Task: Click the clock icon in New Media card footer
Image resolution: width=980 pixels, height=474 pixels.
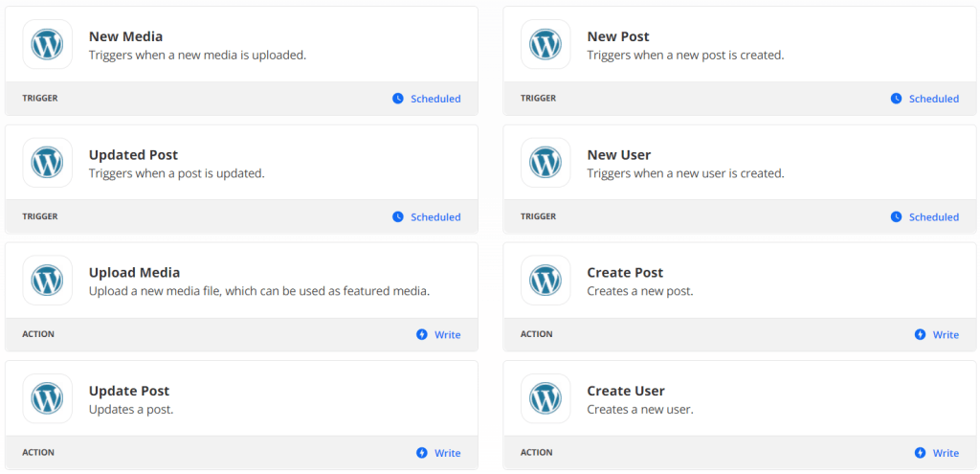Action: click(398, 99)
